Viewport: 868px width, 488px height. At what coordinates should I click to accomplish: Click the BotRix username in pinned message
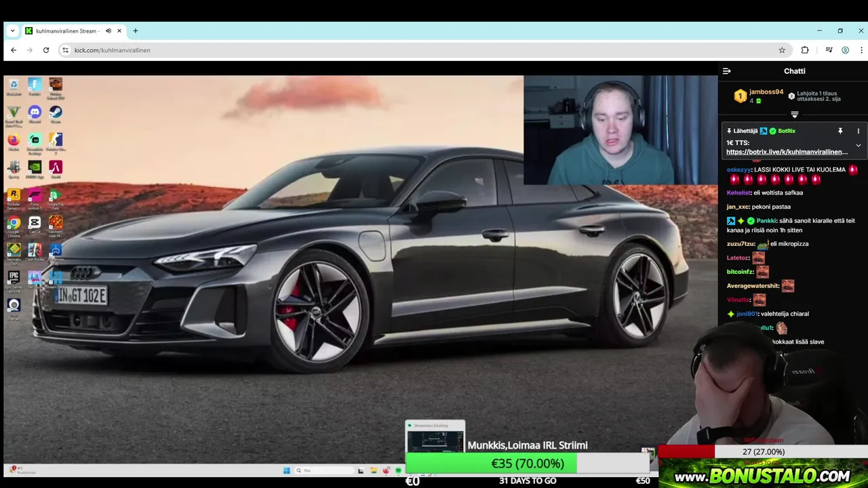787,131
